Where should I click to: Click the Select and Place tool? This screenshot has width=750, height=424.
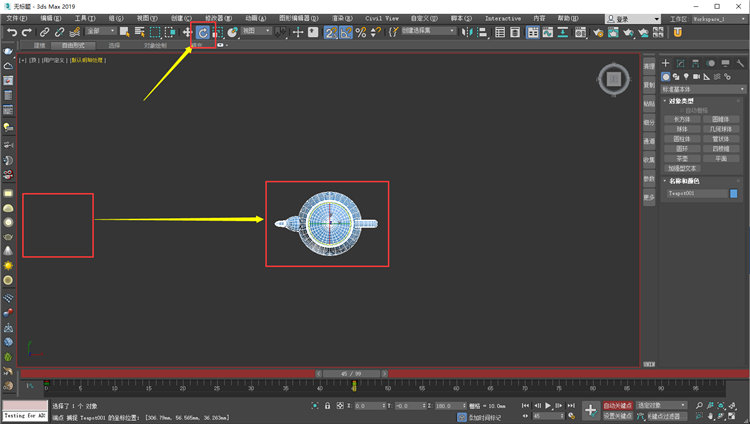click(x=232, y=32)
